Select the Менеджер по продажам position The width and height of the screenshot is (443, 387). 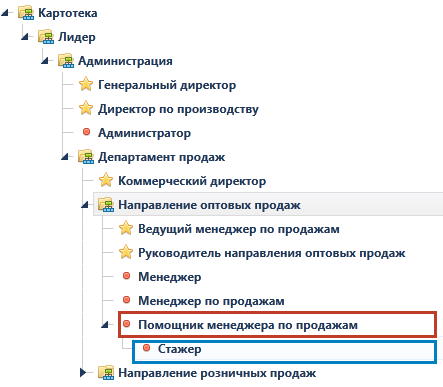click(211, 301)
